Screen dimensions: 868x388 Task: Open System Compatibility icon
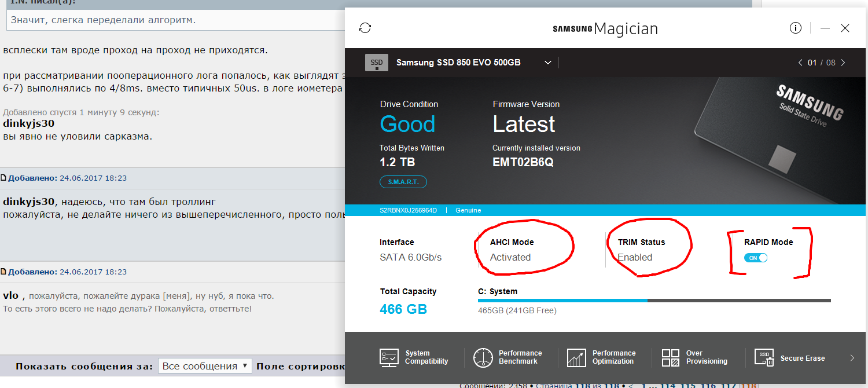coord(389,357)
